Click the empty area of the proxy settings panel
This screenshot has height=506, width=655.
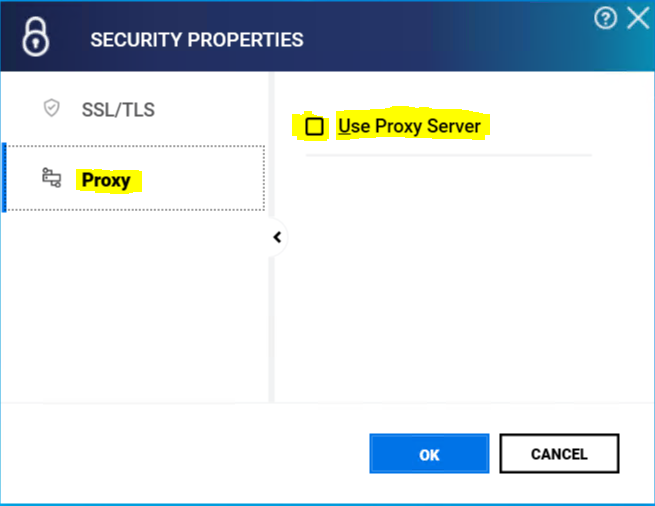coord(460,290)
